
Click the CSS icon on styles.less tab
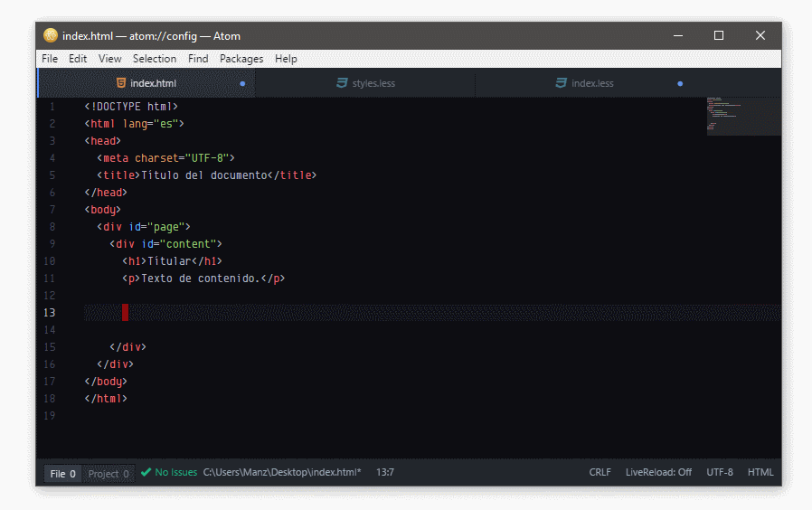[342, 83]
